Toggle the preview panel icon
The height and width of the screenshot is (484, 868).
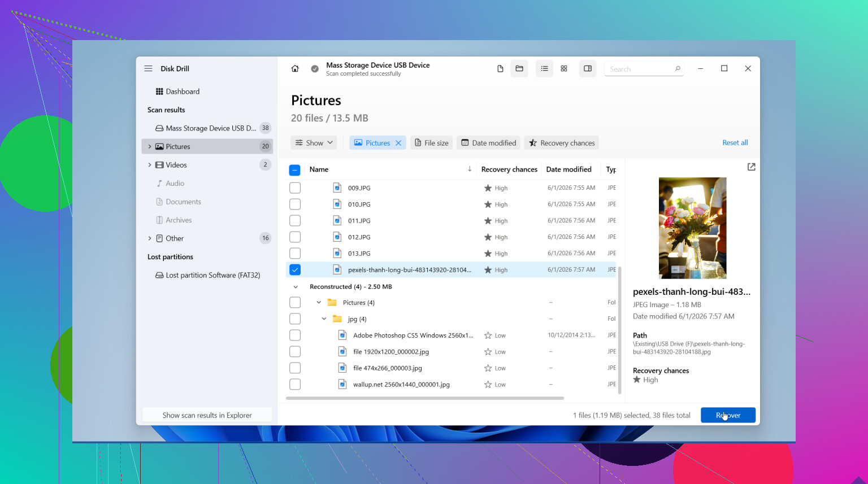(x=588, y=69)
